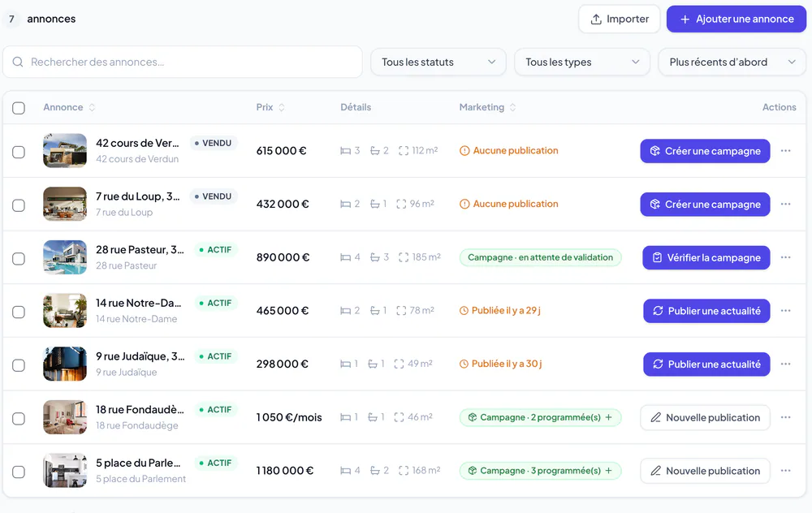Viewport: 812px width, 513px height.
Task: Create a campaign for 42 cours de Verdun
Action: 705,151
